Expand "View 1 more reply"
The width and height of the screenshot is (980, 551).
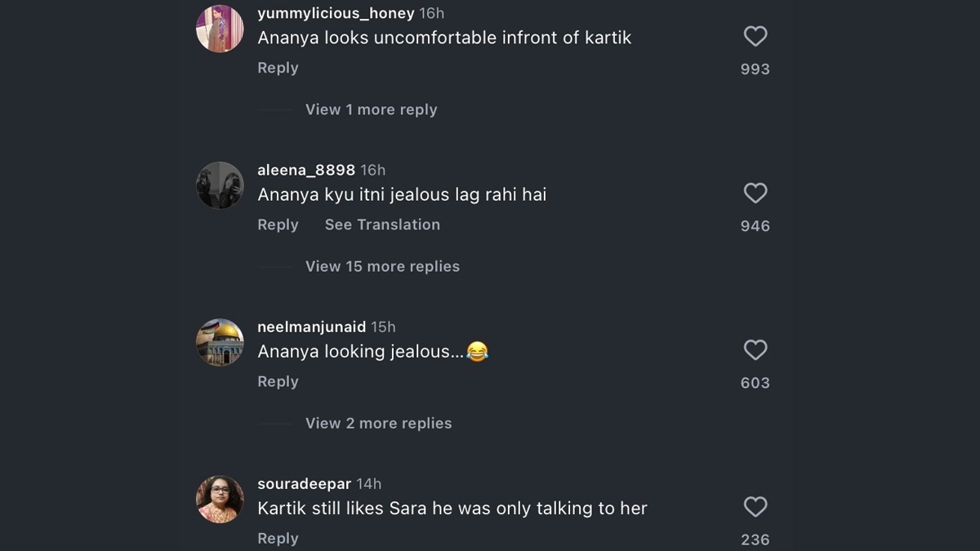click(x=371, y=109)
